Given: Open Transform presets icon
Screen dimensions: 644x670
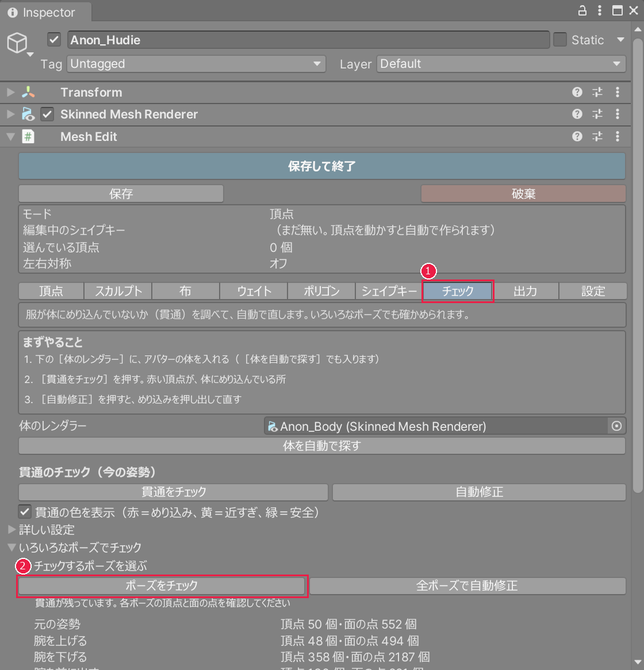Looking at the screenshot, I should click(597, 92).
